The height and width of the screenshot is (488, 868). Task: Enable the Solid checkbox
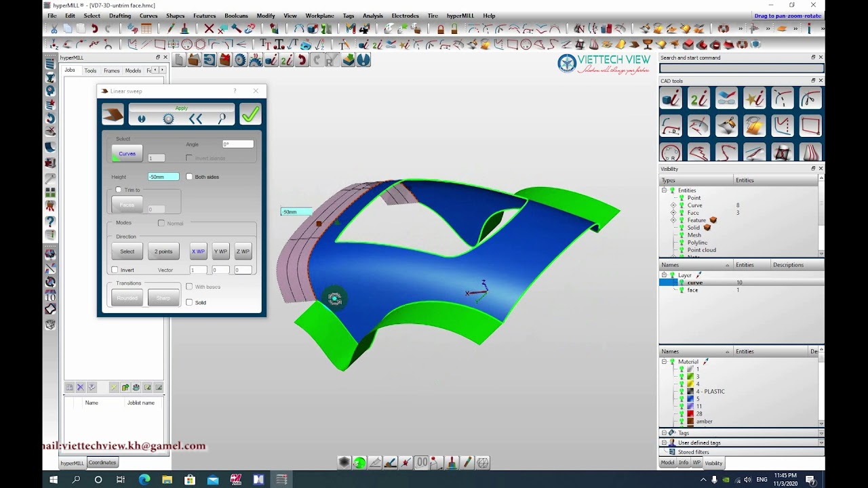coord(189,302)
